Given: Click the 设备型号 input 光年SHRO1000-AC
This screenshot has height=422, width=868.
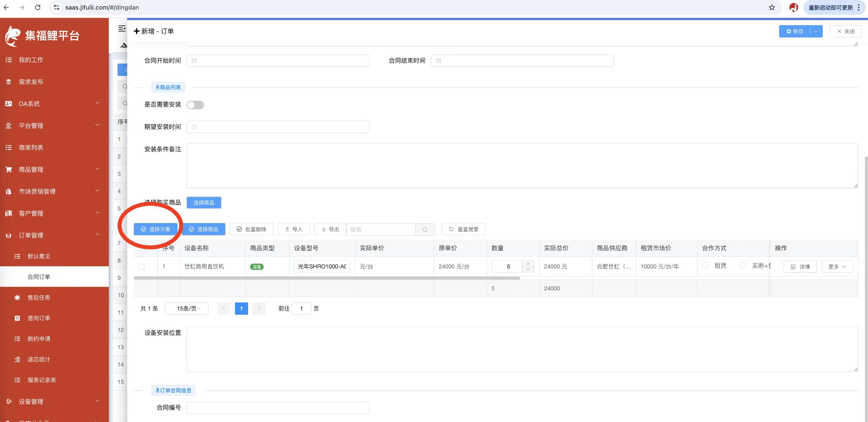Looking at the screenshot, I should pos(322,266).
